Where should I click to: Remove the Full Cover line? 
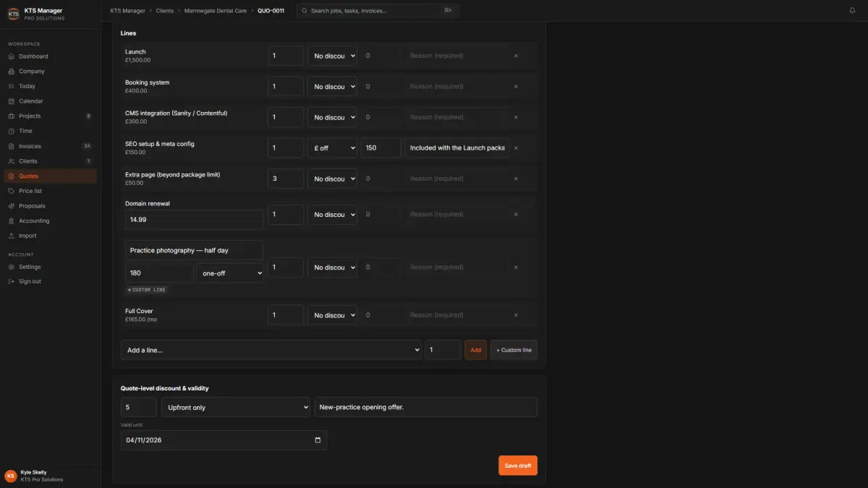pos(516,315)
